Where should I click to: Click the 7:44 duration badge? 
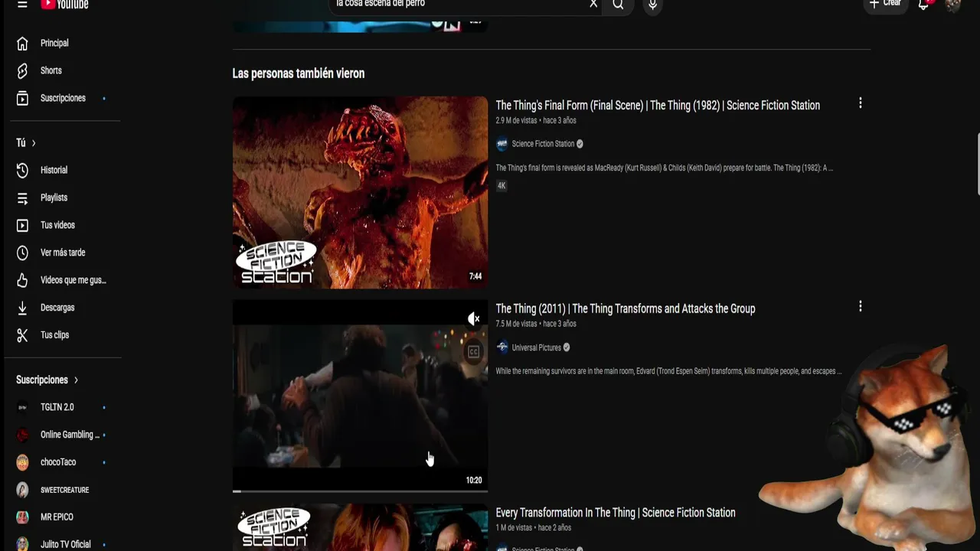coord(475,276)
